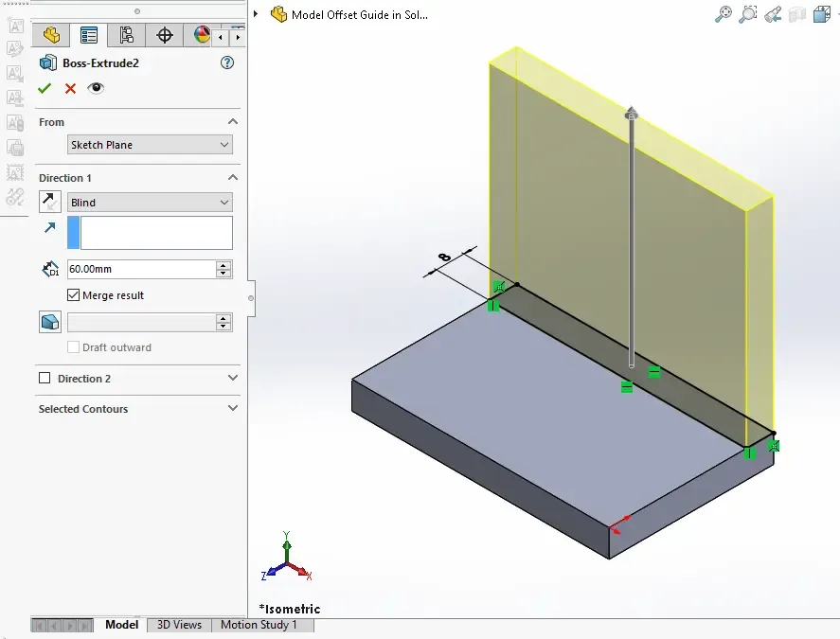Viewport: 840px width, 639px height.
Task: Click Zoom to Fit magnifier icon
Action: click(723, 14)
